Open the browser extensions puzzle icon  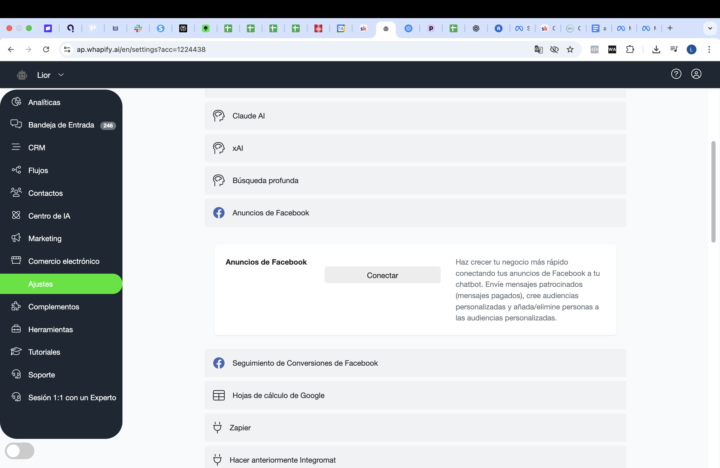630,49
